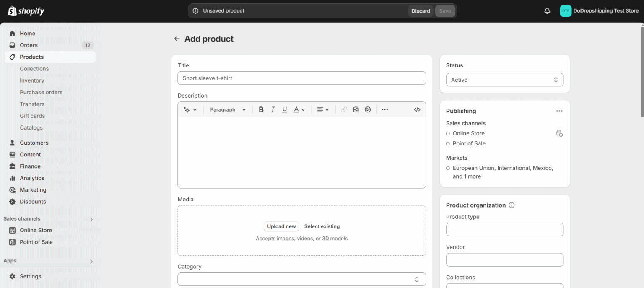Click the Discard button
Screen dimensions: 644x288
click(x=421, y=11)
